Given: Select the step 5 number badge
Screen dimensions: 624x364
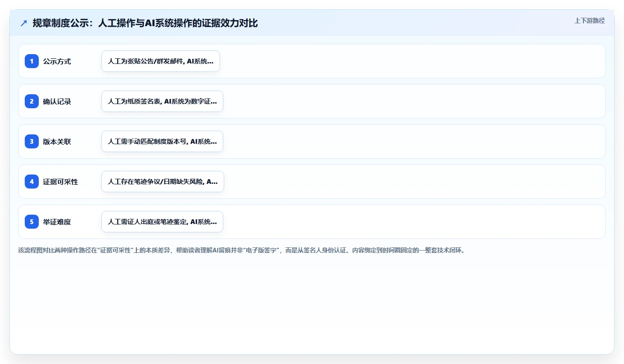Looking at the screenshot, I should 32,222.
